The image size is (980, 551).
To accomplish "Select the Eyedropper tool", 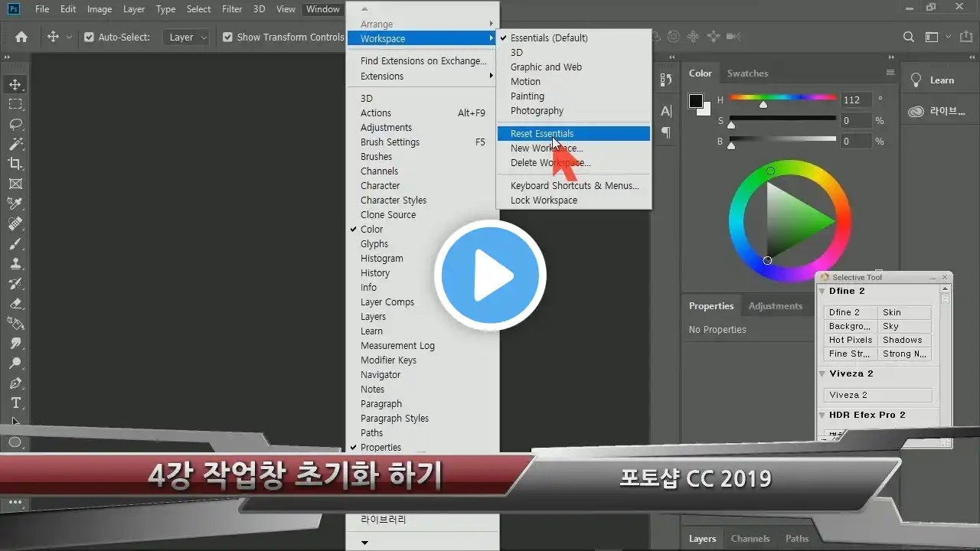I will (15, 204).
